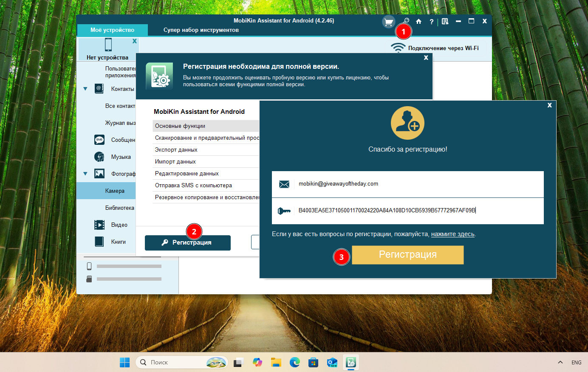Go to home via the house icon
Image resolution: width=588 pixels, height=372 pixels.
(x=418, y=21)
